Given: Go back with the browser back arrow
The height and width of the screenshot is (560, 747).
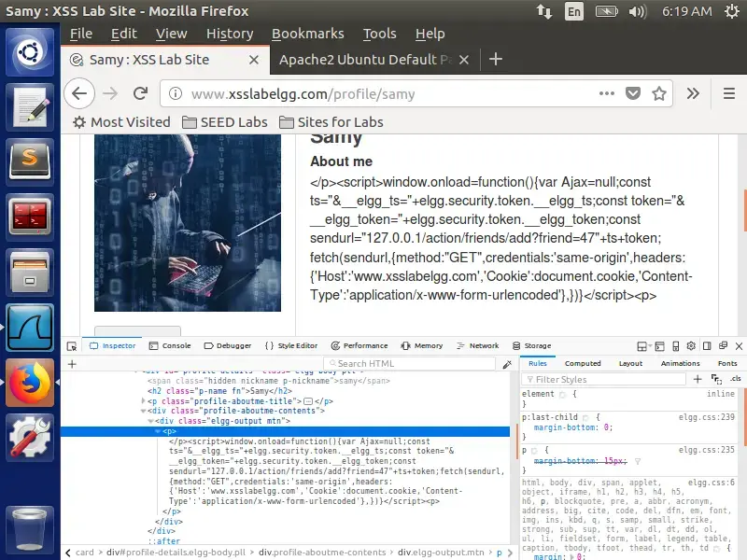Looking at the screenshot, I should coord(79,93).
